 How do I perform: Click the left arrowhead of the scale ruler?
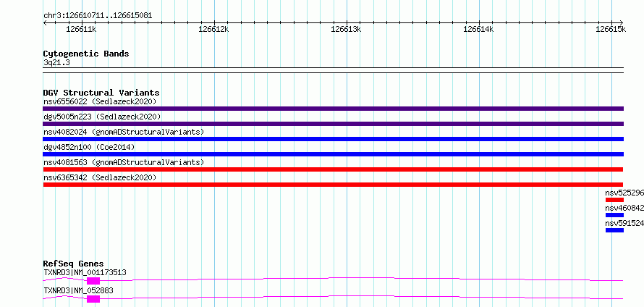45,22
